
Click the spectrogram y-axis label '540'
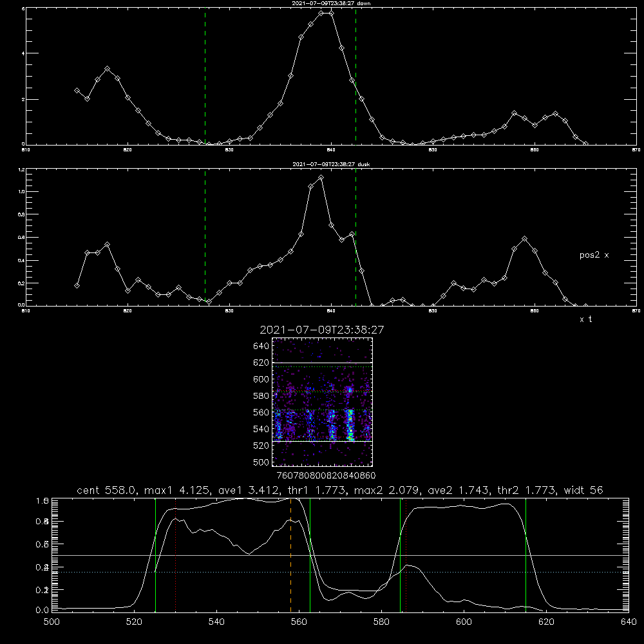pos(261,429)
